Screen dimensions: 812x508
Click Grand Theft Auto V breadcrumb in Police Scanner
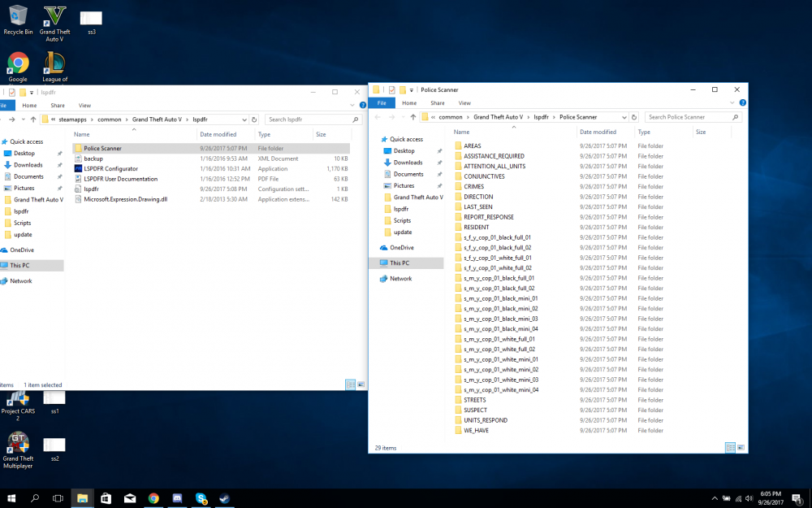499,117
